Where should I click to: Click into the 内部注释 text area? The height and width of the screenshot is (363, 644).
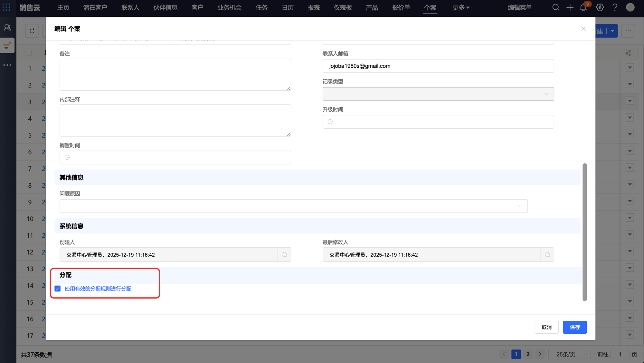tap(175, 120)
